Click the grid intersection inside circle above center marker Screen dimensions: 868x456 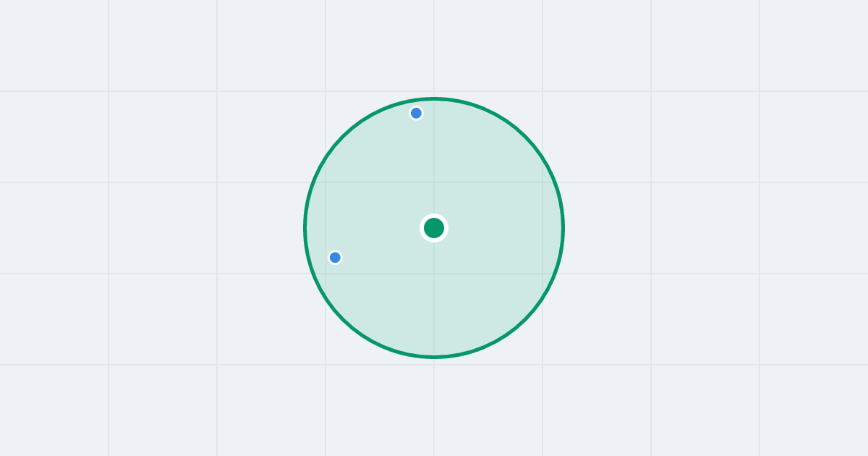[434, 182]
